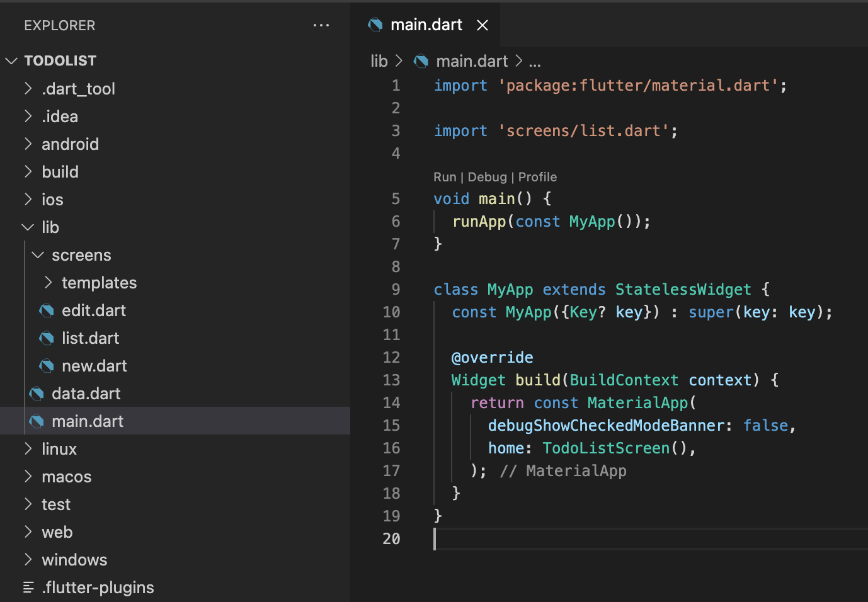Expand the .dart_tool folder

28,89
